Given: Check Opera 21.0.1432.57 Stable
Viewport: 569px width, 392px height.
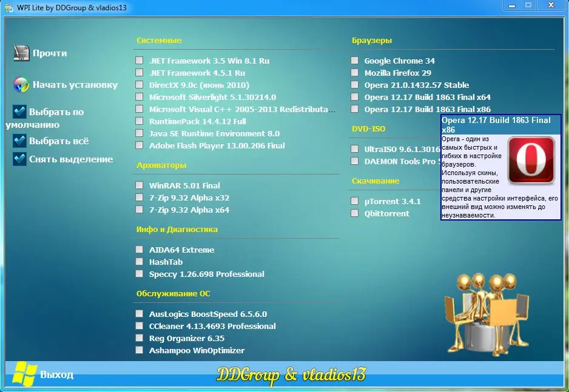Looking at the screenshot, I should [354, 85].
